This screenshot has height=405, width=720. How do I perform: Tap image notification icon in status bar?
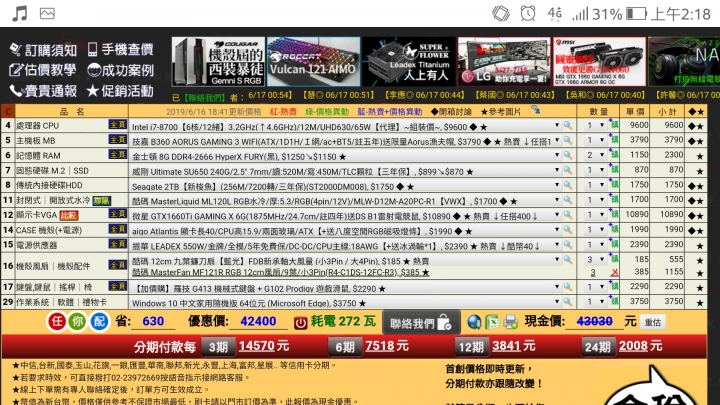47,13
